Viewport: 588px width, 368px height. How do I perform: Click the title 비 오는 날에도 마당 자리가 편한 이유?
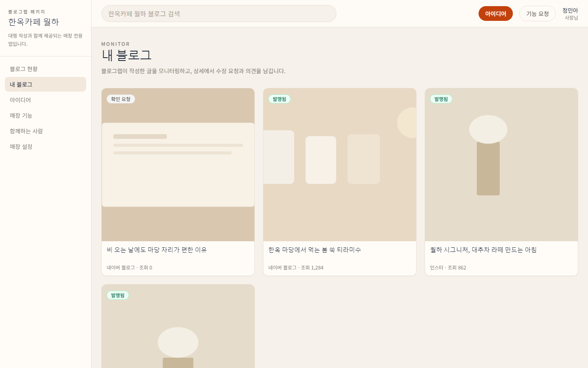coord(157,250)
